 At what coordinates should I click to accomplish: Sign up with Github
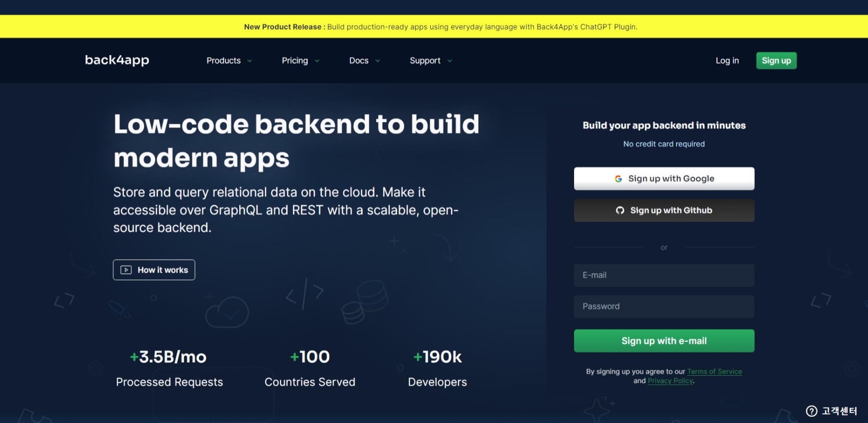664,211
